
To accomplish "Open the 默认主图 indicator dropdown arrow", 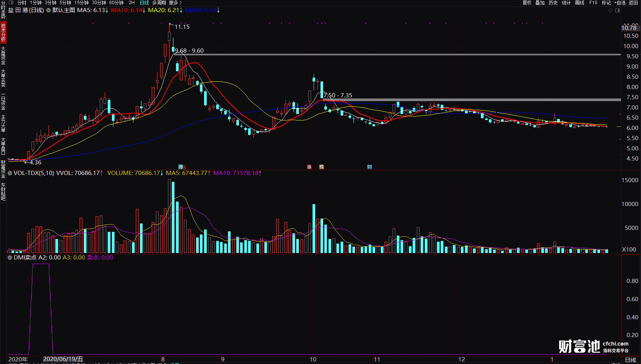I will pos(49,10).
